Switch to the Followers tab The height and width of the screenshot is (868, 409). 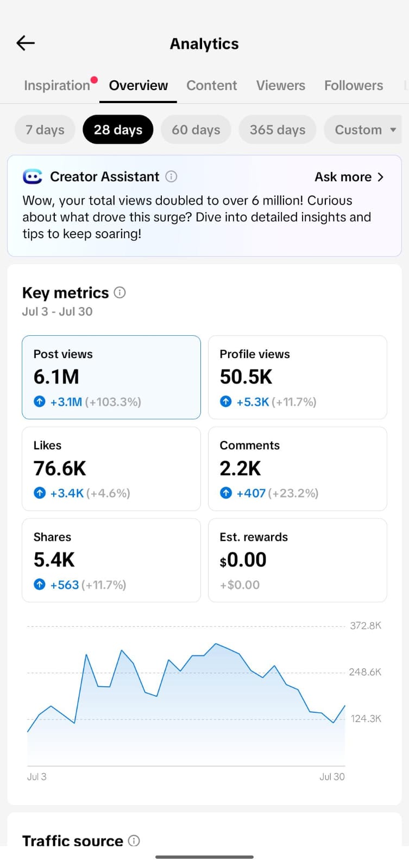point(354,85)
